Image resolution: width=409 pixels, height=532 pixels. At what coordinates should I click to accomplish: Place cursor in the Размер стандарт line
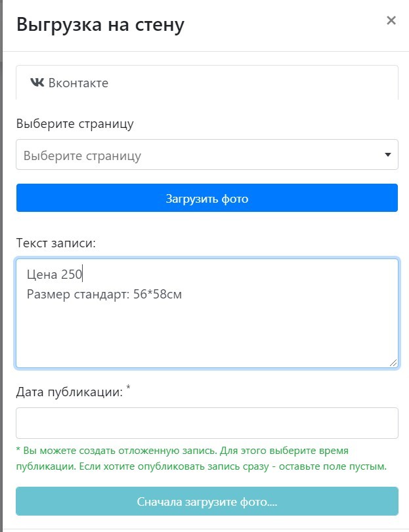click(x=104, y=295)
